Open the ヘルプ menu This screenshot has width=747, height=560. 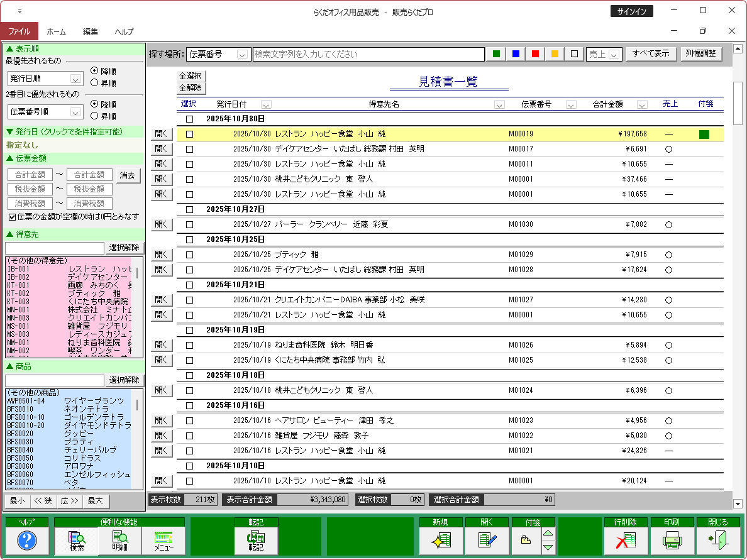(124, 31)
